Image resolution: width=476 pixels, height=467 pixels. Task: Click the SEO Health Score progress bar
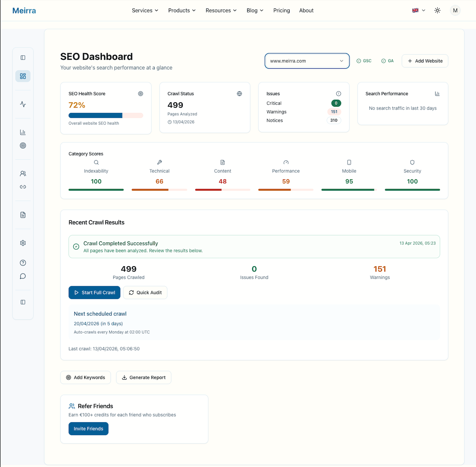tap(106, 115)
